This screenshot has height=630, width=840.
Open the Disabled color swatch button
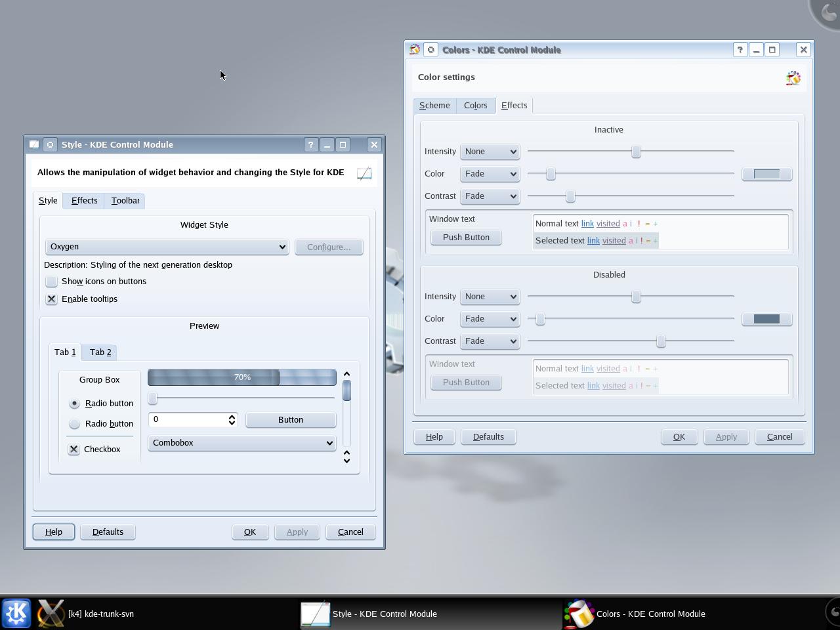pos(766,319)
